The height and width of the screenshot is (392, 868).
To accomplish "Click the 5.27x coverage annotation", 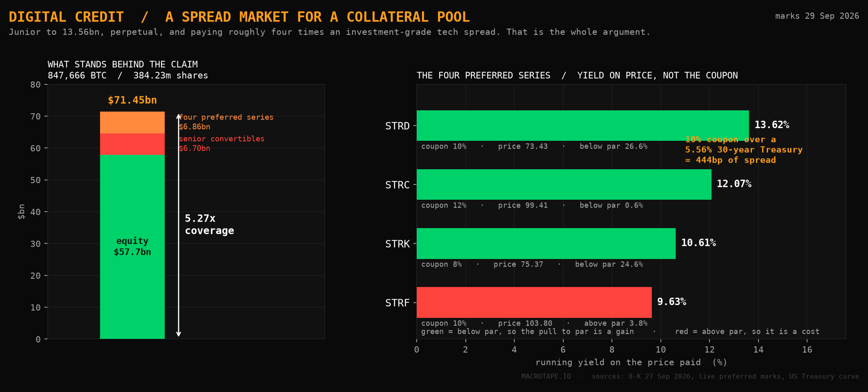I will point(209,224).
